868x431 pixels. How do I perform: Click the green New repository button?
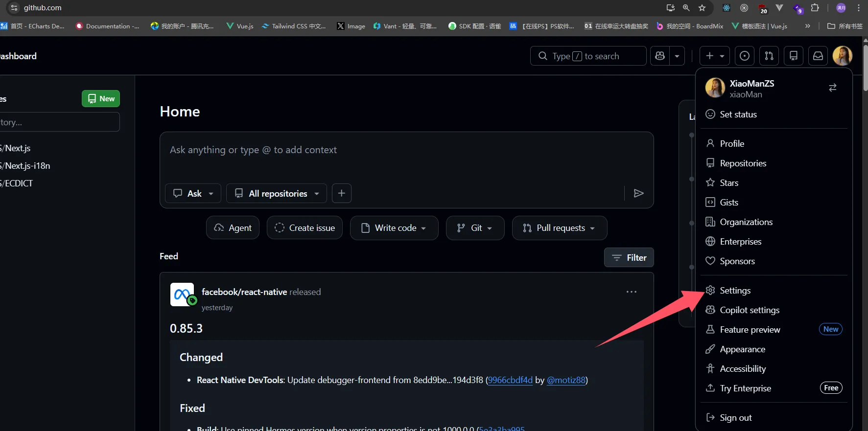(x=101, y=99)
